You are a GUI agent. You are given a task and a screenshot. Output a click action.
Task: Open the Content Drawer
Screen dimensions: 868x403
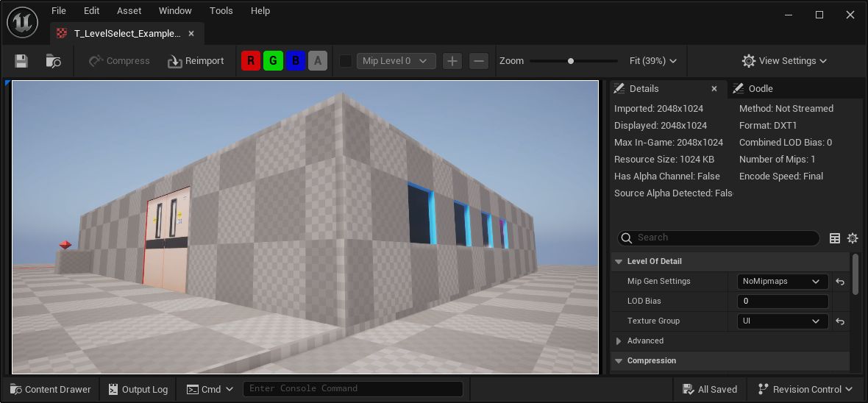coord(51,389)
